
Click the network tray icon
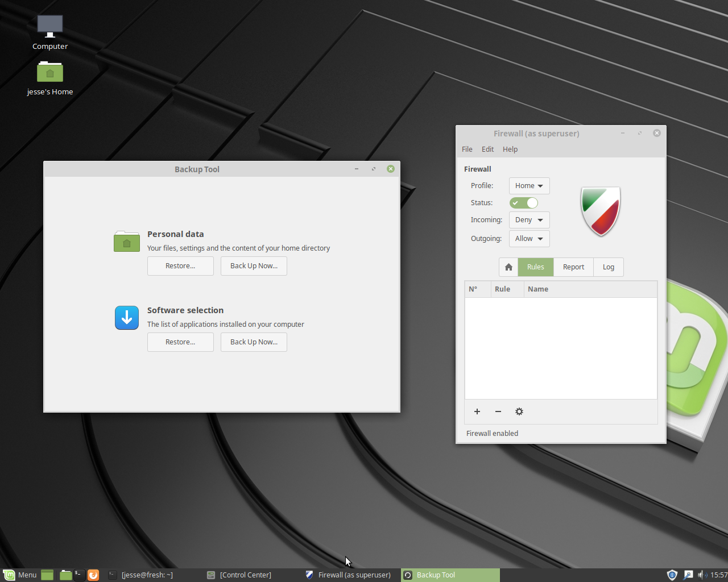tap(688, 575)
